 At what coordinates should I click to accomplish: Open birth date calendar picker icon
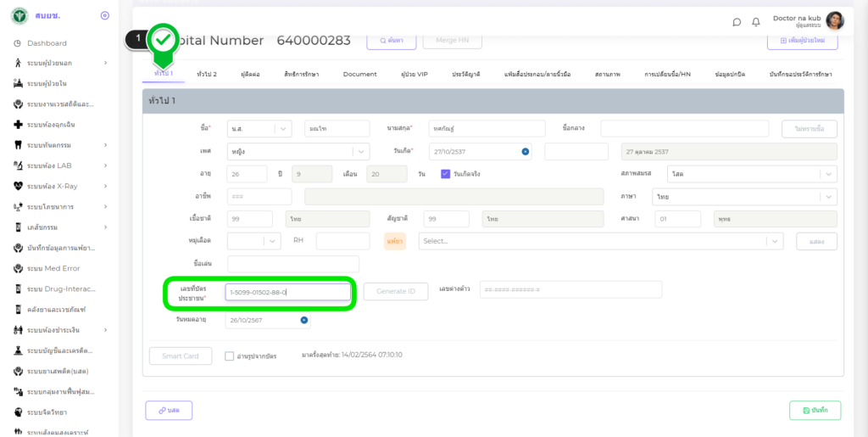click(x=525, y=152)
